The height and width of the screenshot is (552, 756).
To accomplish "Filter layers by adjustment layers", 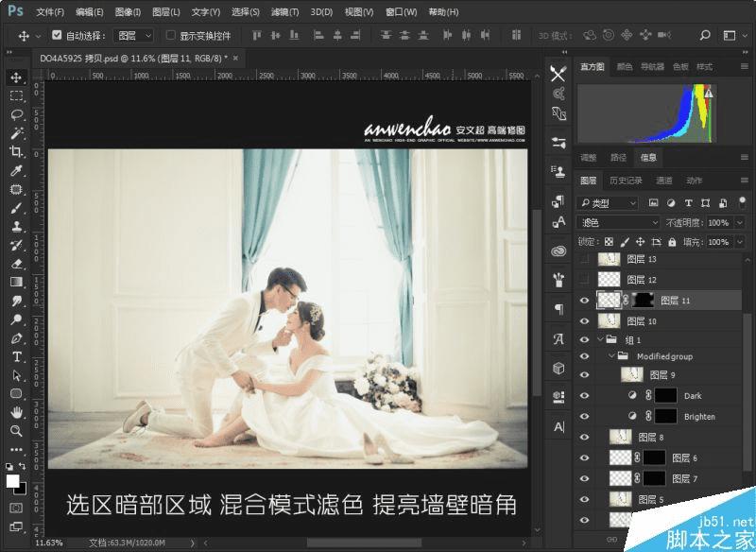I will pyautogui.click(x=671, y=203).
